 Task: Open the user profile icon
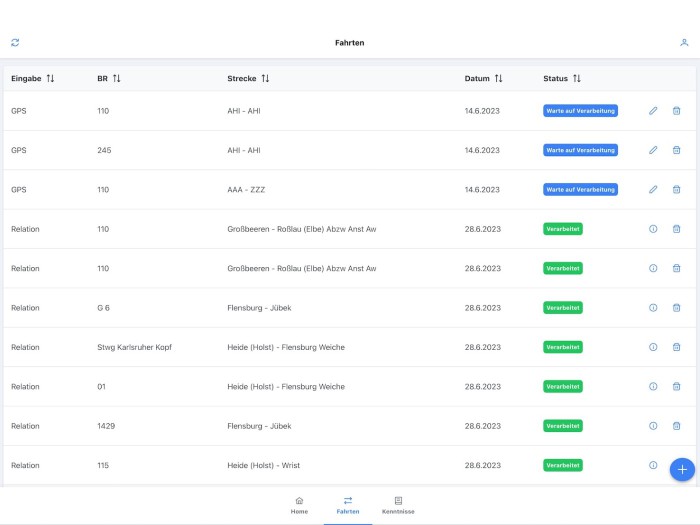pos(684,42)
